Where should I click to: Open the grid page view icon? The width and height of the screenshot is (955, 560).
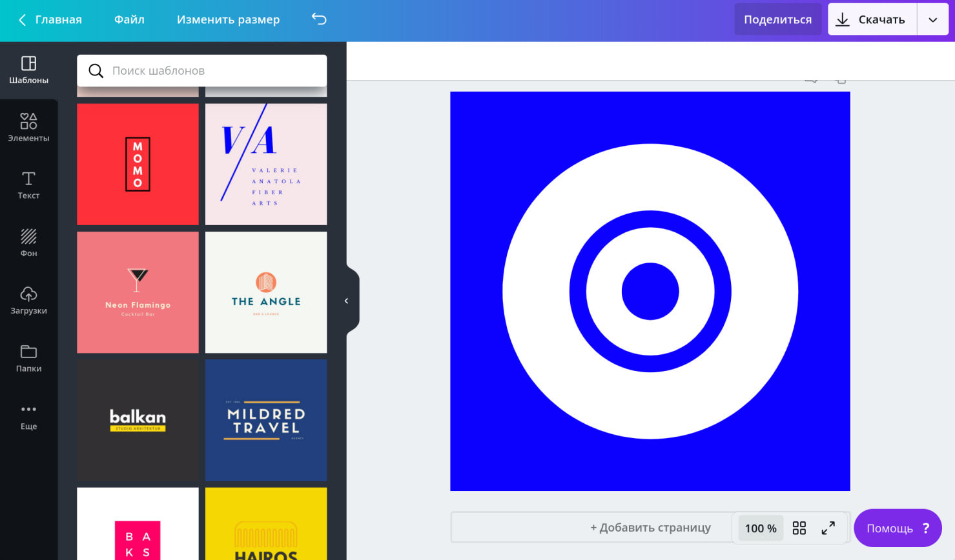[x=799, y=528]
